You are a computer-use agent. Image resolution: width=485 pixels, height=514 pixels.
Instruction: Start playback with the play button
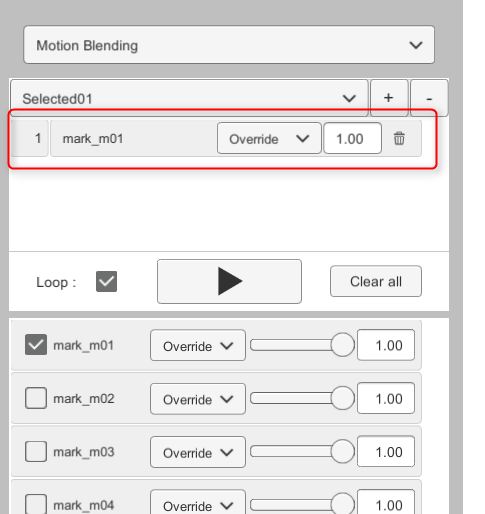click(x=229, y=281)
